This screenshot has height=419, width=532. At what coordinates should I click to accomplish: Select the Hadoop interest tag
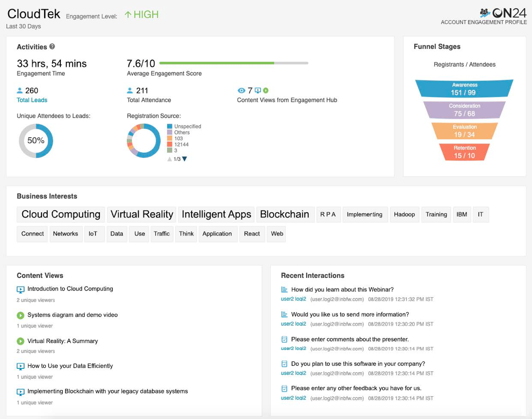[405, 214]
